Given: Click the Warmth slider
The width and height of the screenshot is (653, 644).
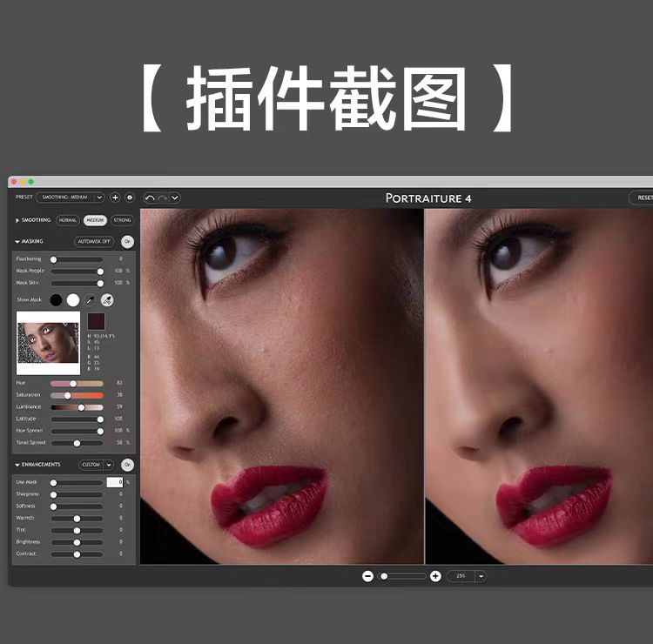Looking at the screenshot, I should tap(77, 519).
